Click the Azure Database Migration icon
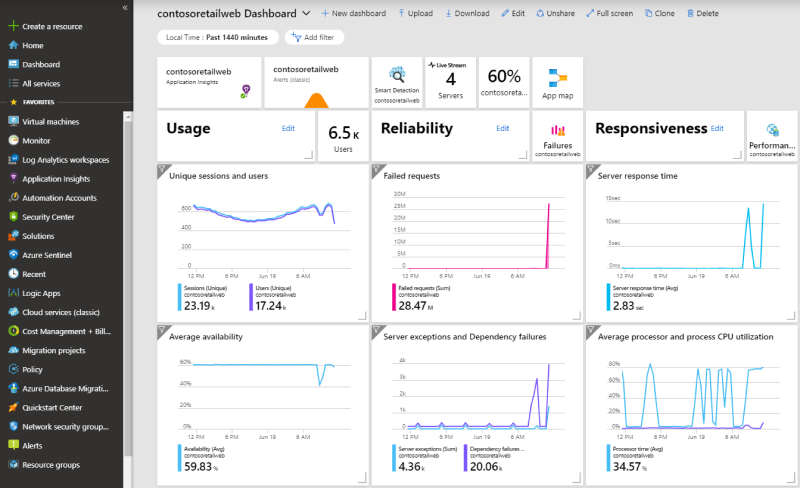The height and width of the screenshot is (488, 800). point(13,388)
